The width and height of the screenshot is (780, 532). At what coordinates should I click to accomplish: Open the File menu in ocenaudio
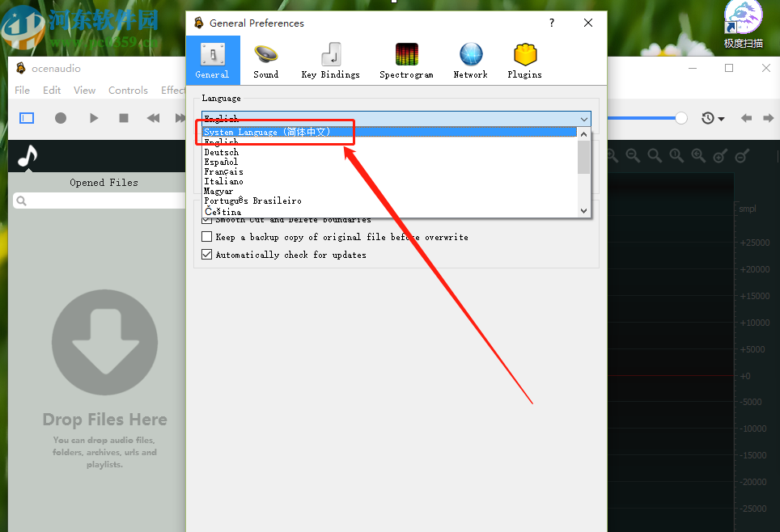click(22, 90)
